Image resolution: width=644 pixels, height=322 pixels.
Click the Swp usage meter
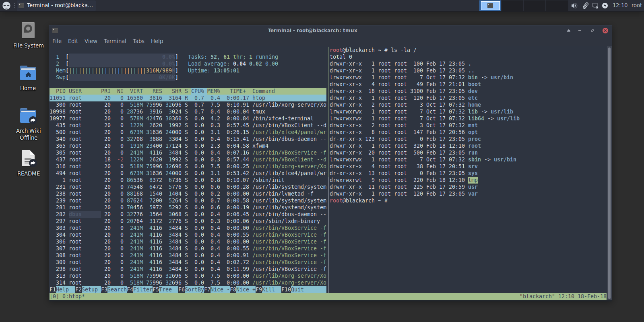[x=117, y=77]
